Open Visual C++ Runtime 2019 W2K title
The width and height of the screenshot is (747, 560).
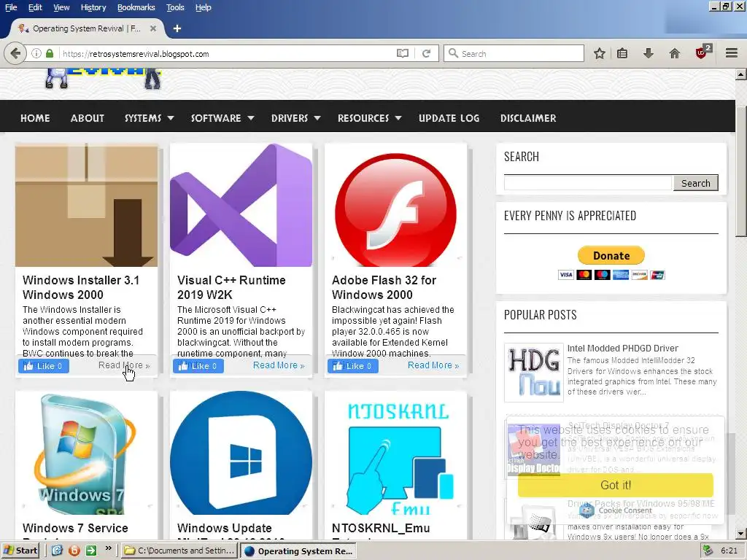tap(231, 287)
